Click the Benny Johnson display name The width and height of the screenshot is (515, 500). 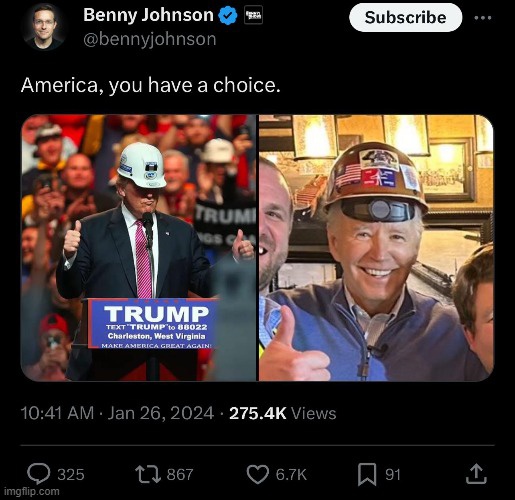click(x=148, y=15)
